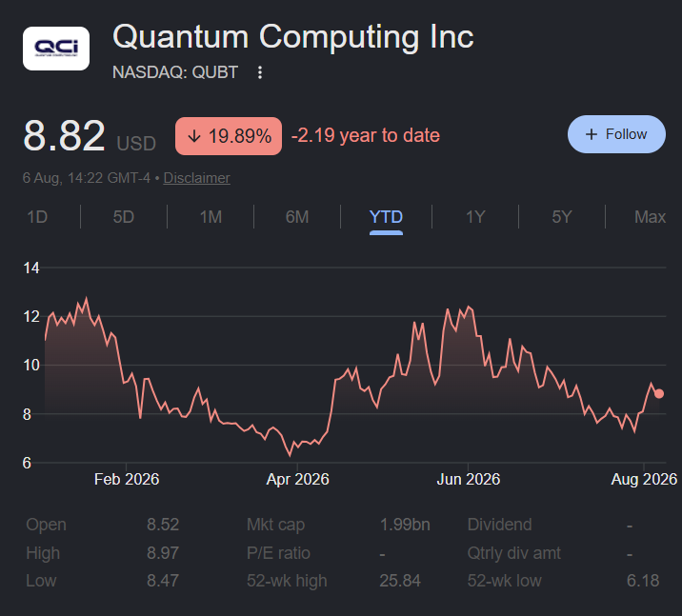Viewport: 682px width, 616px height.
Task: Click the Jun 2026 axis marker
Action: click(x=468, y=479)
